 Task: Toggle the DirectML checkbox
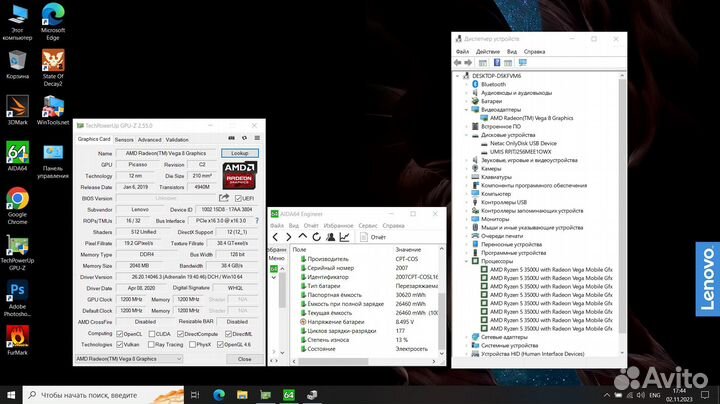point(228,334)
